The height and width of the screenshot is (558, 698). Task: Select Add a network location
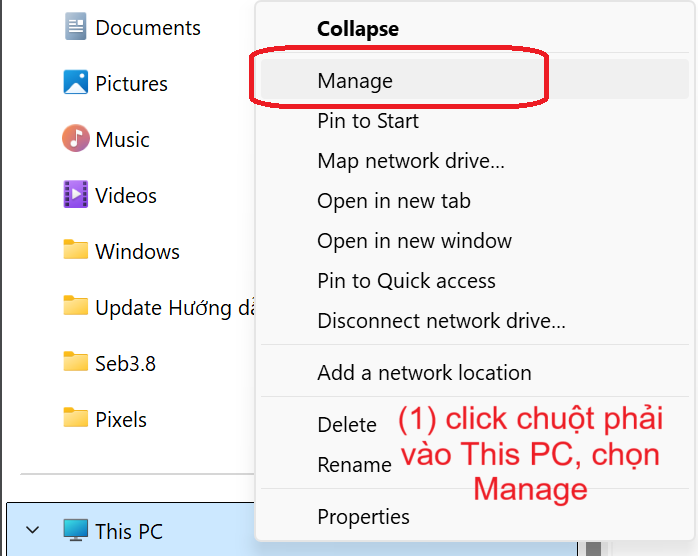pyautogui.click(x=424, y=373)
